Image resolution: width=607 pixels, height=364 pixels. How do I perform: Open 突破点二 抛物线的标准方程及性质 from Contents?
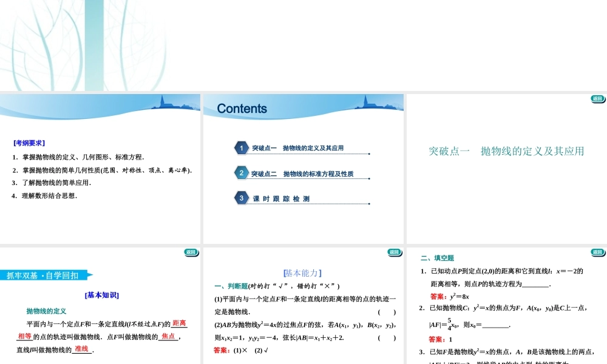tap(303, 173)
